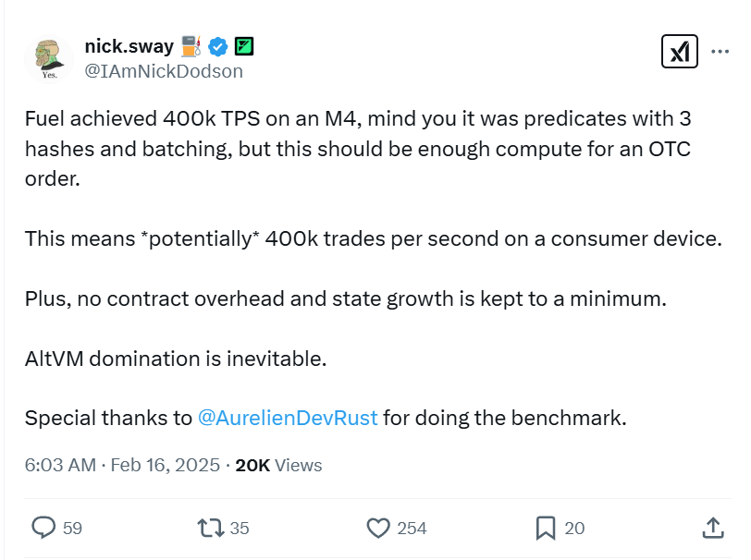Click the fuel pump emoji beside nick.sway
This screenshot has height=560, width=751.
191,45
